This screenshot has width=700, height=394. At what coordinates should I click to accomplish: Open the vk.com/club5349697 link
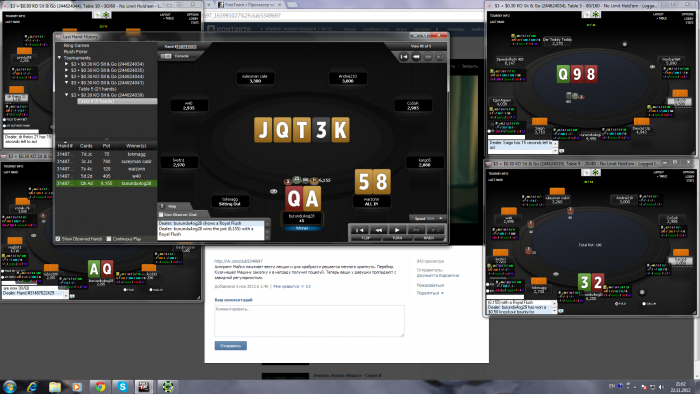(238, 261)
